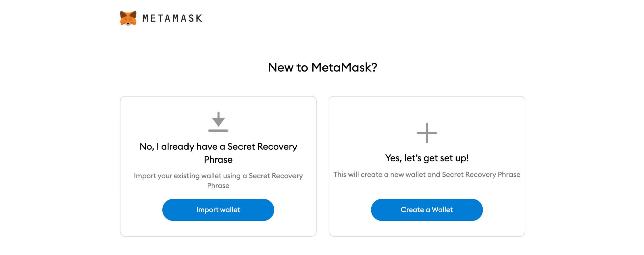Click the horizontal bar under the download arrow
The image size is (644, 255).
click(218, 130)
